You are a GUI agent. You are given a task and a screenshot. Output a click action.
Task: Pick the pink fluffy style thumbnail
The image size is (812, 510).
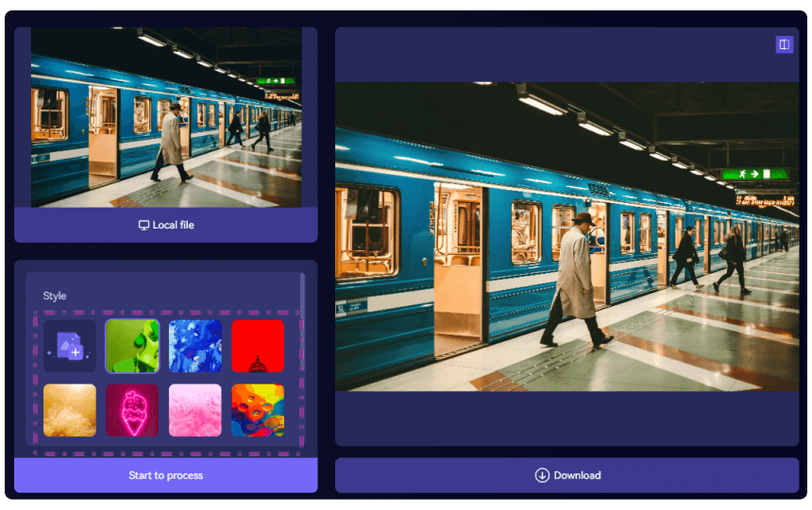(195, 410)
